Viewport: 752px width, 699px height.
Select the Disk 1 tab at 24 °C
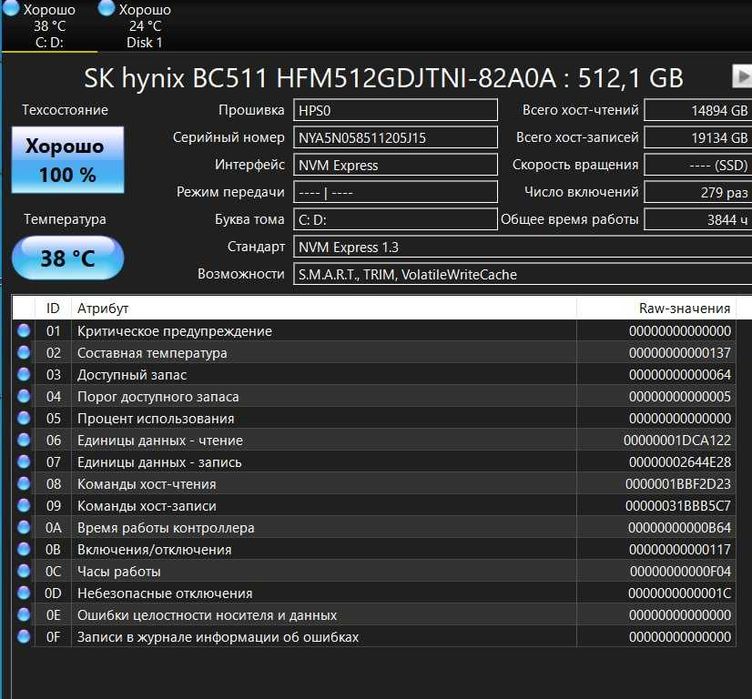(x=144, y=25)
